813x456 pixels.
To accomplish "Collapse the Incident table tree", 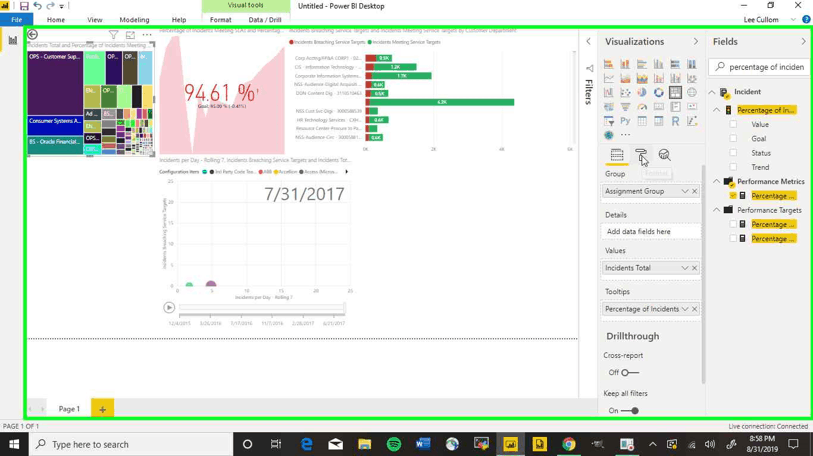I will 713,92.
